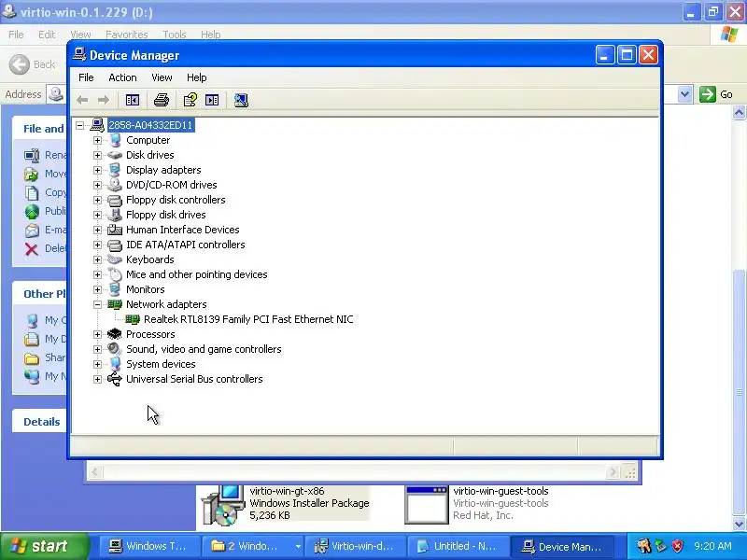Click the Delete red X icon in Explorer sidebar
This screenshot has height=560, width=747.
tap(32, 249)
